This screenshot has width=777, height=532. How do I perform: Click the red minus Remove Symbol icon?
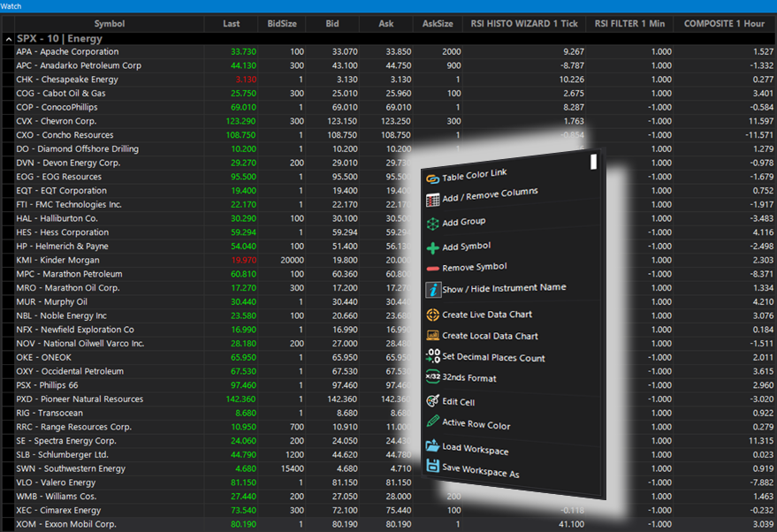[432, 269]
